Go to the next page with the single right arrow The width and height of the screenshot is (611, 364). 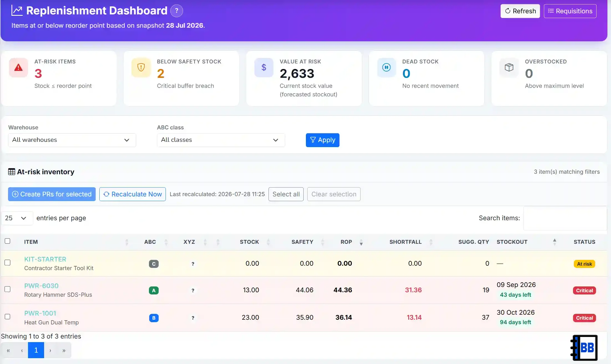pyautogui.click(x=50, y=350)
